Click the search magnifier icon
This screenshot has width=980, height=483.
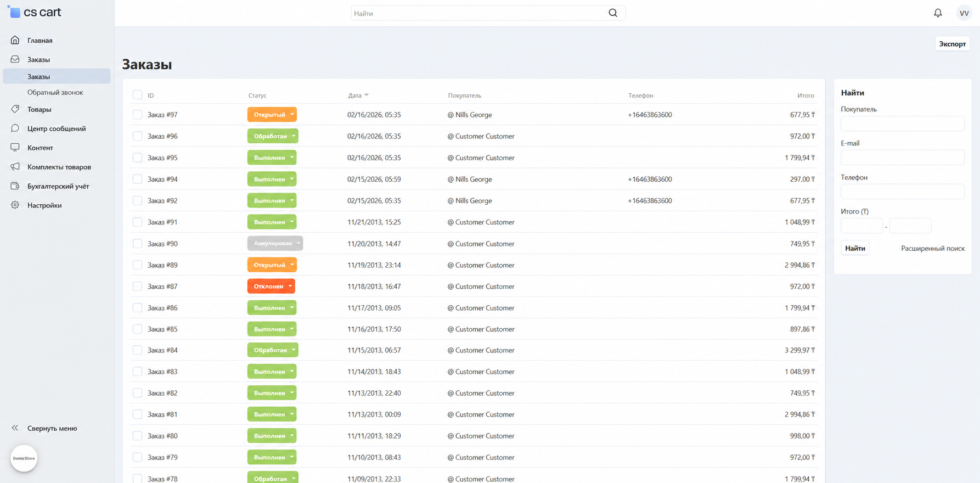click(x=613, y=13)
